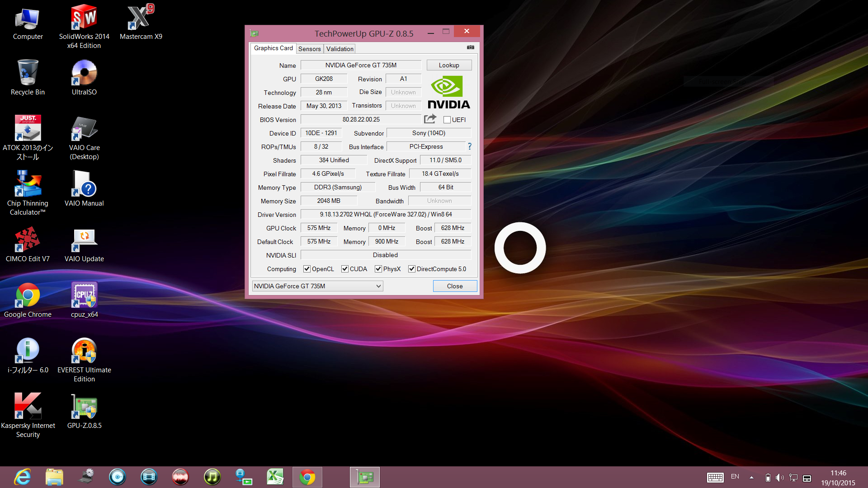Click the Lookup button
868x488 pixels.
pos(449,65)
